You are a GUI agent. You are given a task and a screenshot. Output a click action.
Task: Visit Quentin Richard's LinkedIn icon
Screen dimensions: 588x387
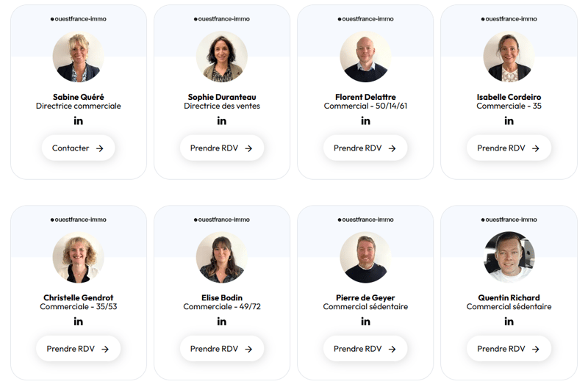pos(509,322)
